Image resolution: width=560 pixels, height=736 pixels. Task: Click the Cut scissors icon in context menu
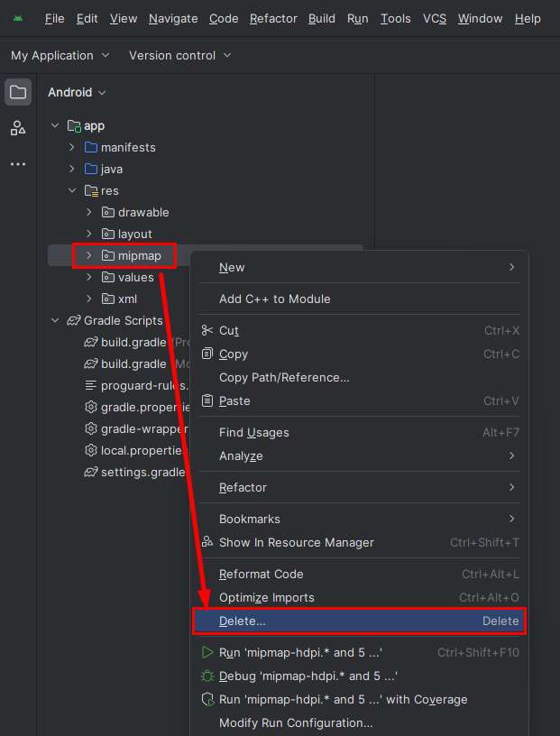coord(207,330)
